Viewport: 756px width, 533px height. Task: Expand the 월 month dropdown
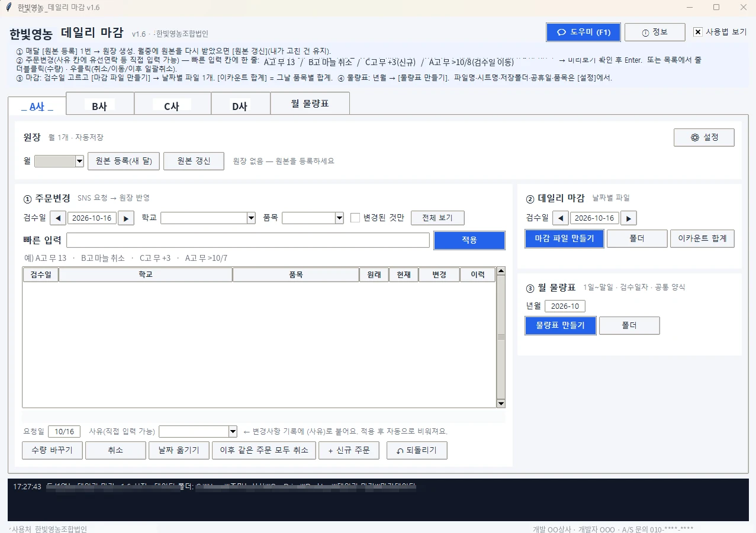pyautogui.click(x=79, y=161)
